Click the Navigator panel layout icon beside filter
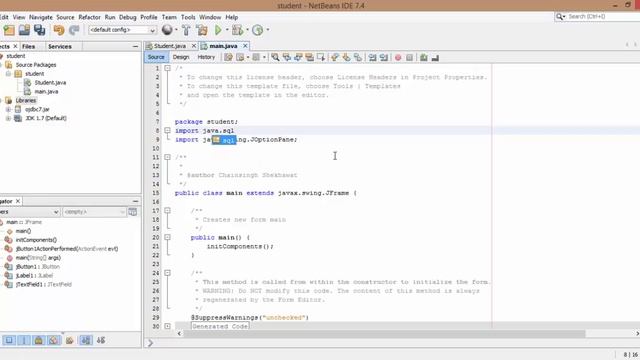 pyautogui.click(x=133, y=211)
